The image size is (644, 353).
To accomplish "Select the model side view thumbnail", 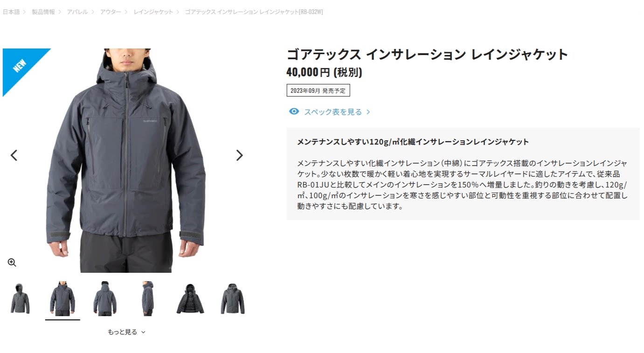I will coord(147,298).
